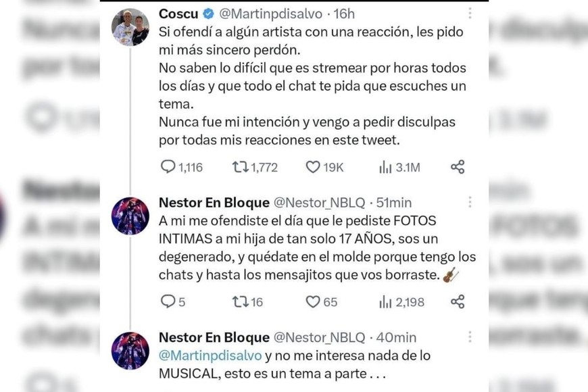This screenshot has height=392, width=588.
Task: Click the share icon on Nestor's tweet
Action: tap(457, 303)
